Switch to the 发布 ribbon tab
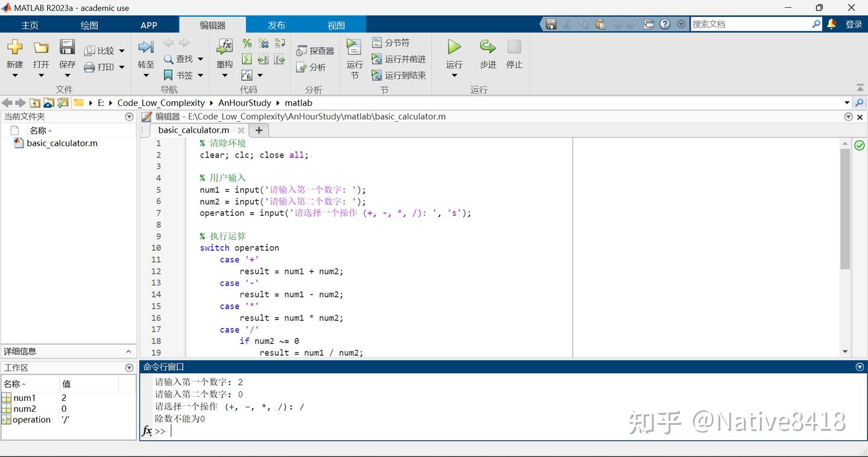 coord(276,25)
